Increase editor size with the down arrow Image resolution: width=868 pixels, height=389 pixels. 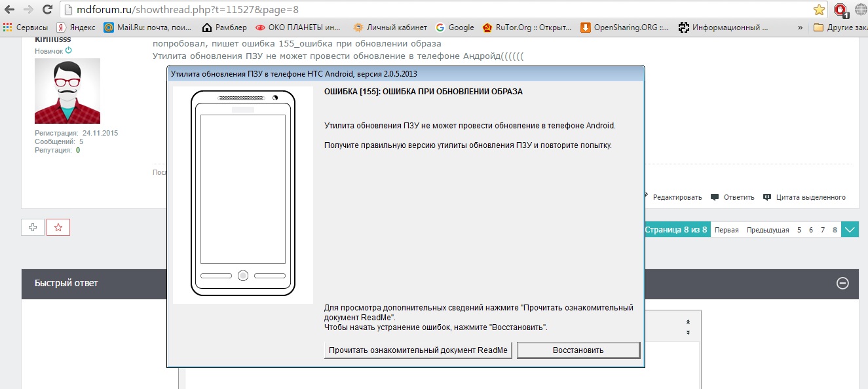[x=688, y=333]
